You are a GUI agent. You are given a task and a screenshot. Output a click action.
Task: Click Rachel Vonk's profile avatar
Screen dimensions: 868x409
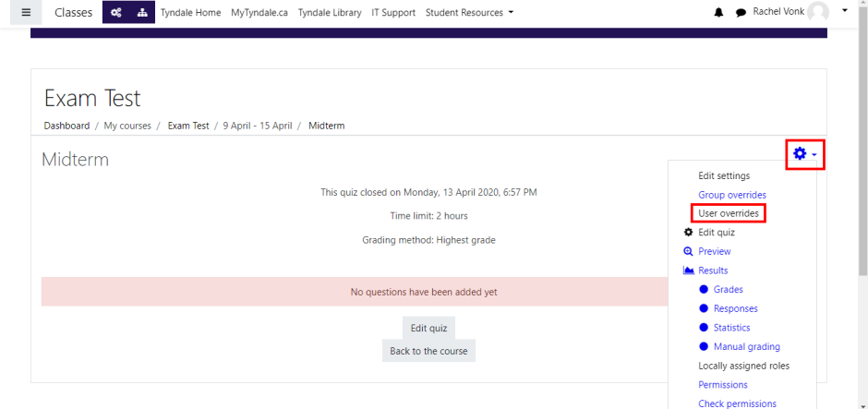click(x=817, y=12)
